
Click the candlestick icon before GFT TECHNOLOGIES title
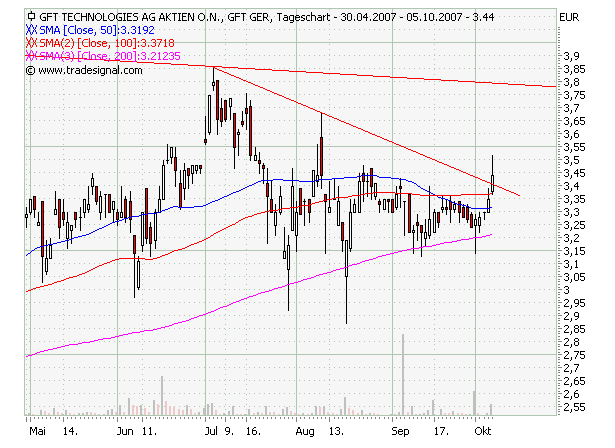coord(31,17)
